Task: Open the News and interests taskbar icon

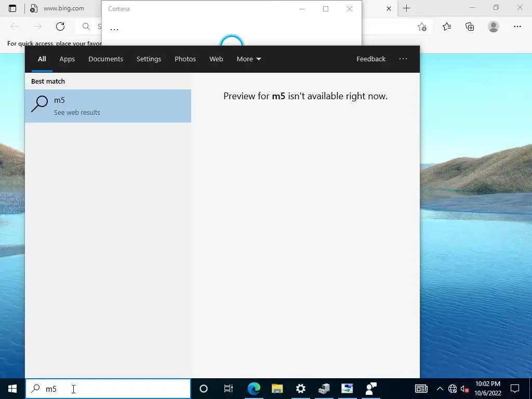Action: click(x=421, y=389)
